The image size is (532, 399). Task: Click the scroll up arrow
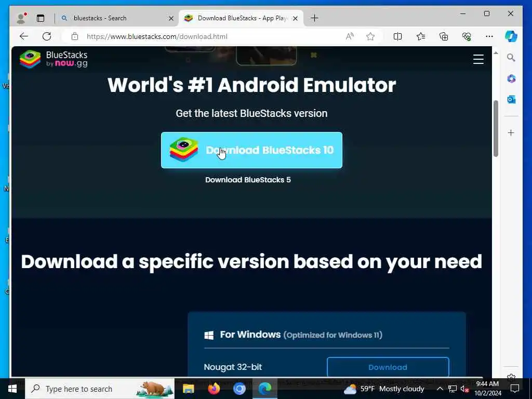point(496,54)
